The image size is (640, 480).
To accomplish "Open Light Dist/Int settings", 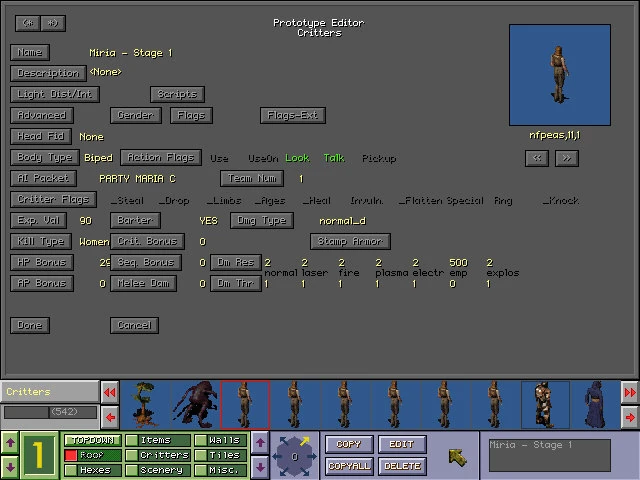I will coord(55,94).
